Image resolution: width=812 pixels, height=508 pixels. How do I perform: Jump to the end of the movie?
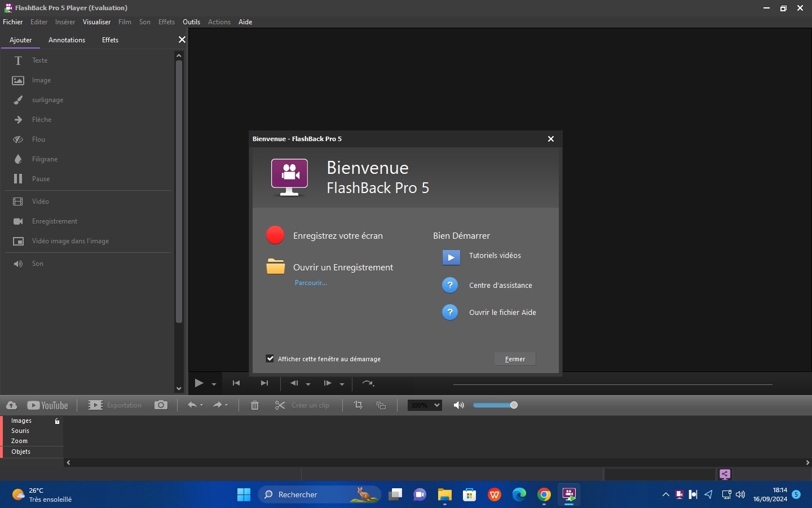[264, 383]
